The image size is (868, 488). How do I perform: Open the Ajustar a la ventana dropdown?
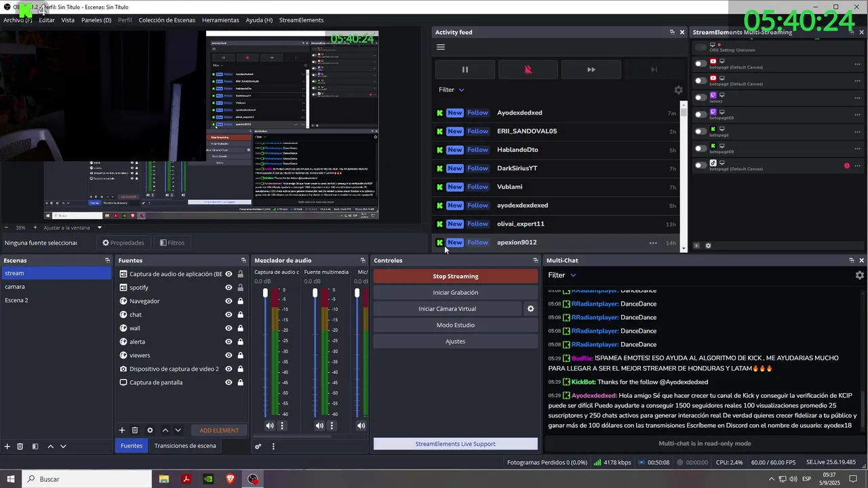click(73, 228)
